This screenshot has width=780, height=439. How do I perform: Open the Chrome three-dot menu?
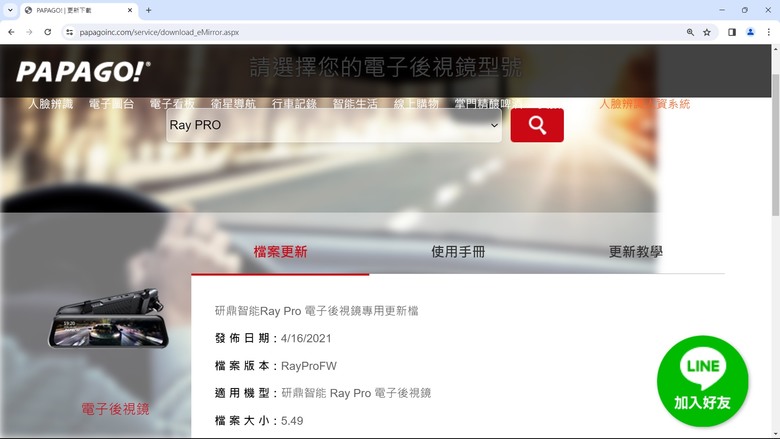[x=769, y=32]
